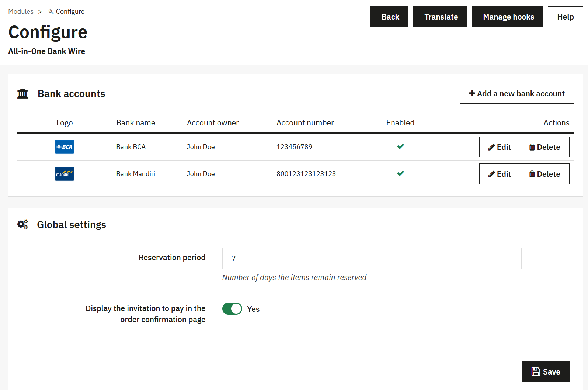Click the Actions column header

pyautogui.click(x=556, y=123)
